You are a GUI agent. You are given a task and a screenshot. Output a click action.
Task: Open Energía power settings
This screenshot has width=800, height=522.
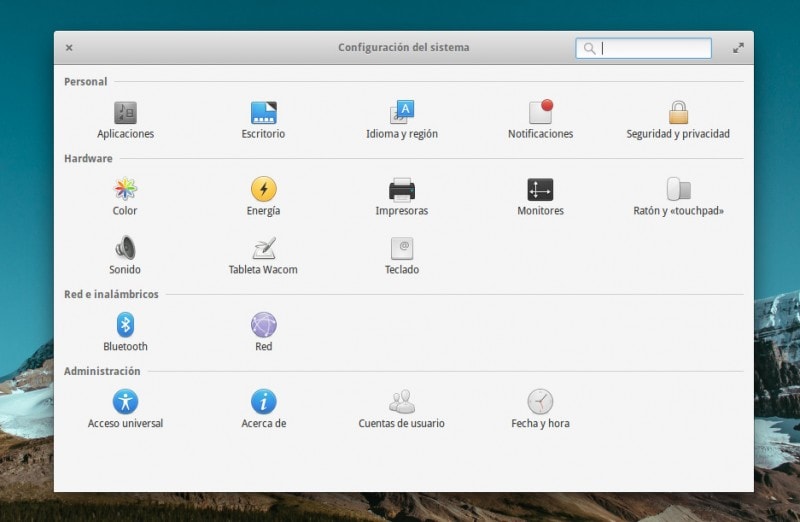coord(263,190)
